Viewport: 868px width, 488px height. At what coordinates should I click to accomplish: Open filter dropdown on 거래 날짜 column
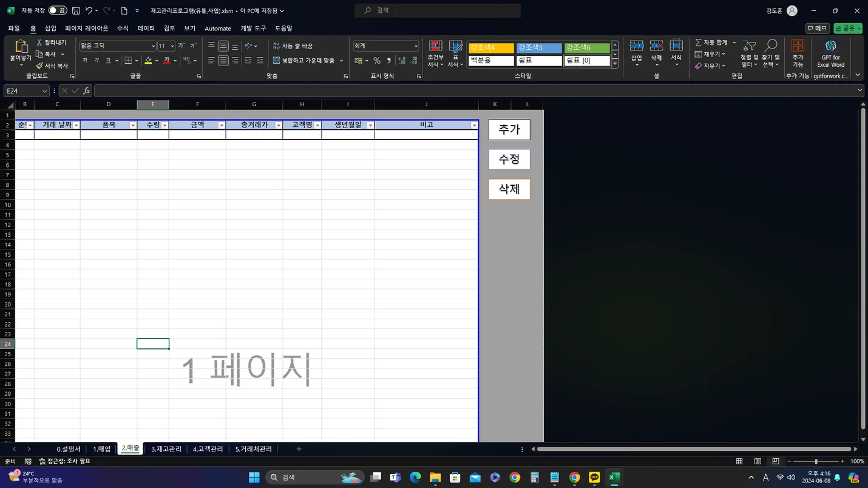[x=76, y=125]
